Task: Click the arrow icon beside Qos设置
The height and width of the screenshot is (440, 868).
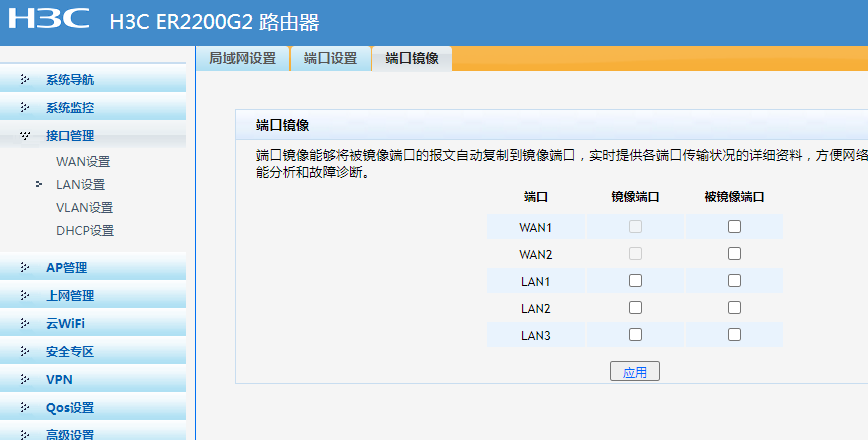Action: click(x=25, y=408)
